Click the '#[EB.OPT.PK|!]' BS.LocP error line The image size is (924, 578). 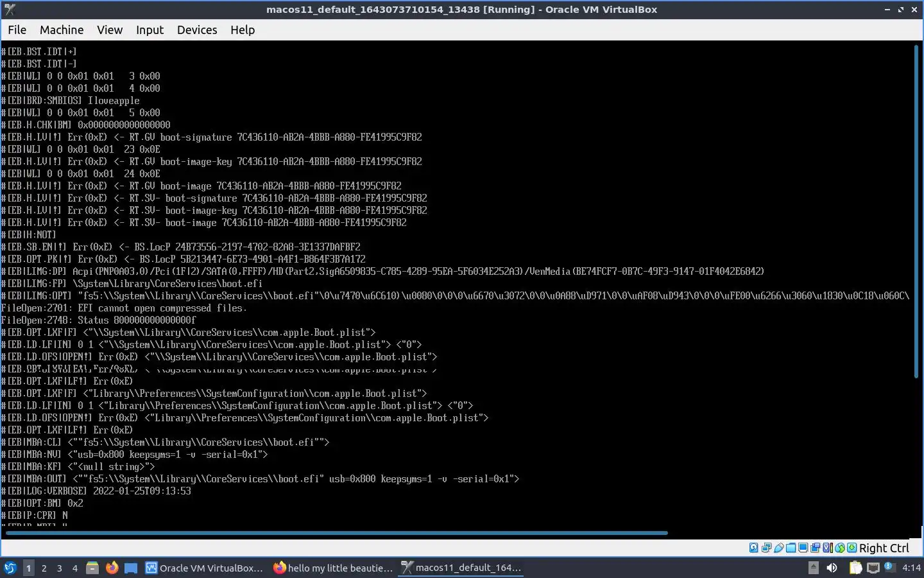coord(184,259)
